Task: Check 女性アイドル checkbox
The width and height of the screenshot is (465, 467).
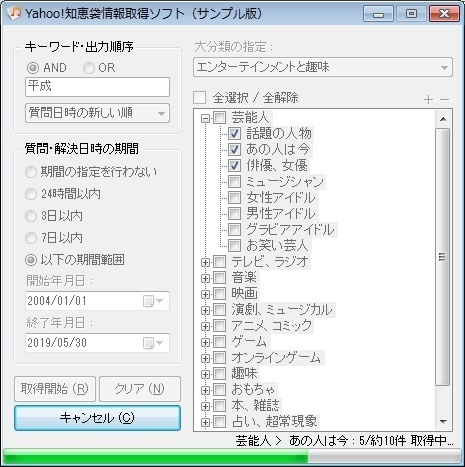Action: click(x=234, y=198)
